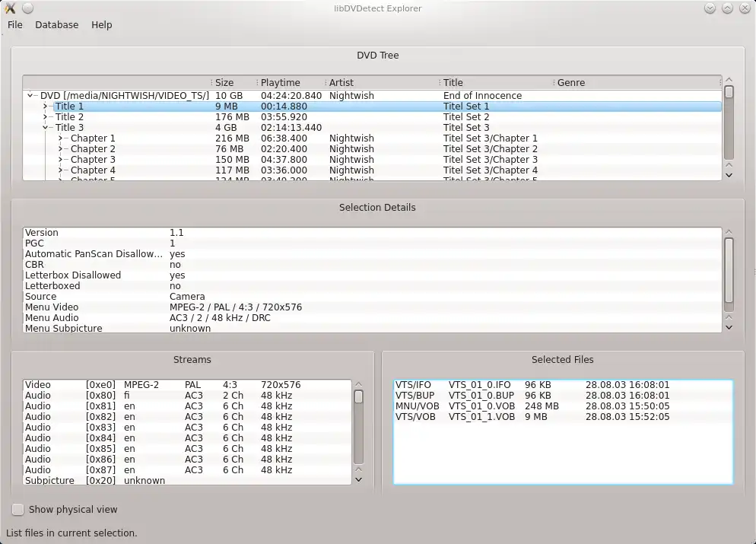
Task: Select the Title 2 tree row
Action: pos(372,116)
